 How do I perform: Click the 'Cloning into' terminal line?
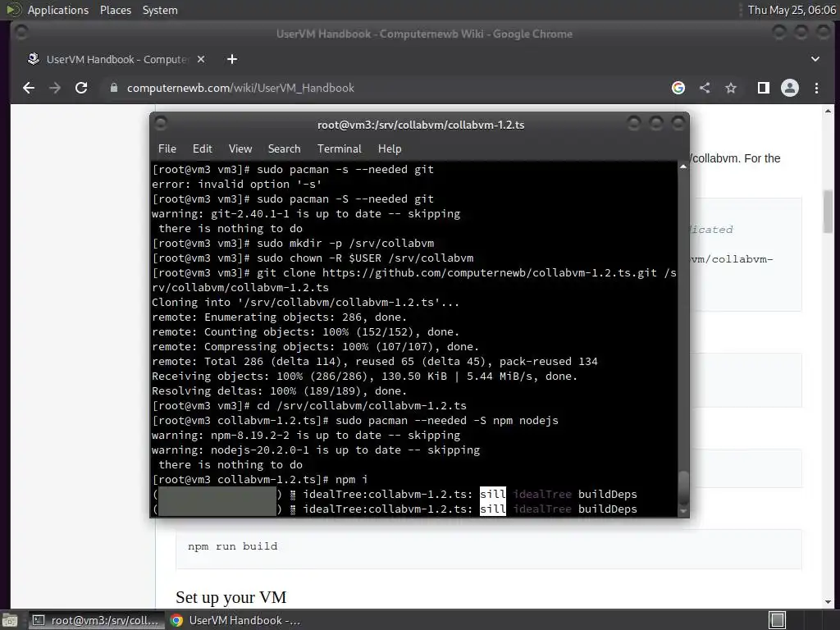click(x=305, y=302)
